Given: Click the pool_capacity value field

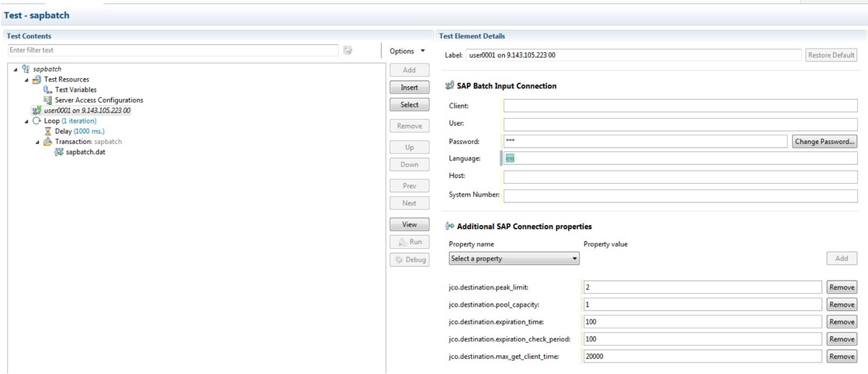Looking at the screenshot, I should point(702,305).
